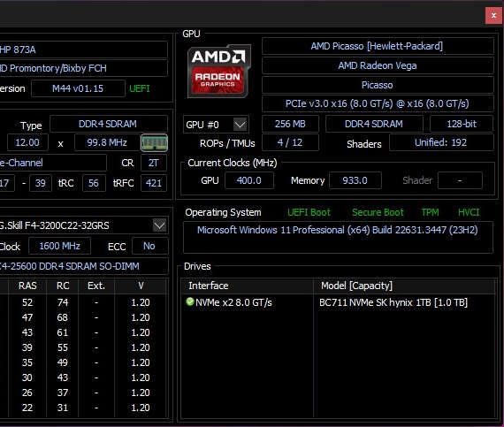Click the Memory clock 933.0 value
504x427 pixels.
355,180
